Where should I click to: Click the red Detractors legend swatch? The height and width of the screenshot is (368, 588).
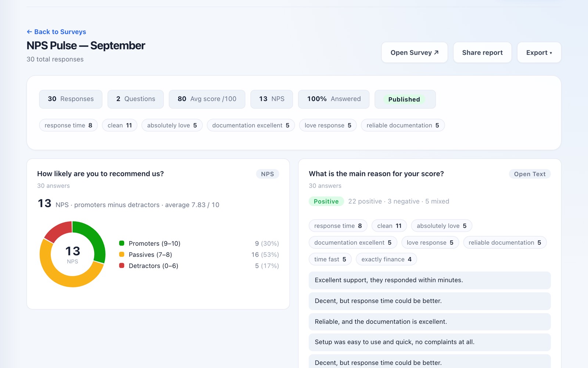tap(122, 265)
